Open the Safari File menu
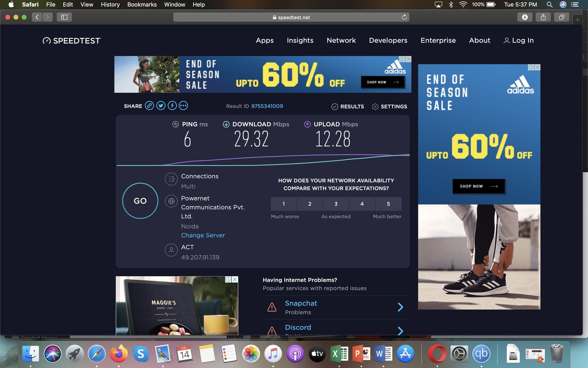Screen dimensions: 588x368 coord(50,4)
